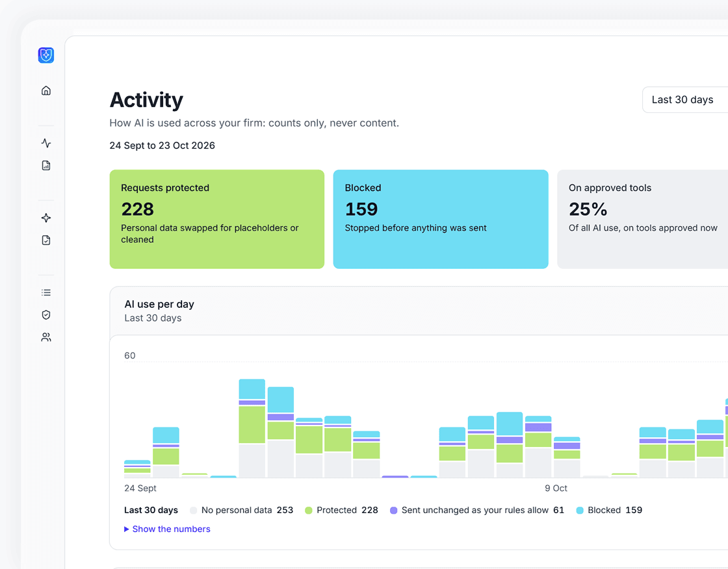Open the document with checkmark icon
The height and width of the screenshot is (569, 728).
coord(46,240)
